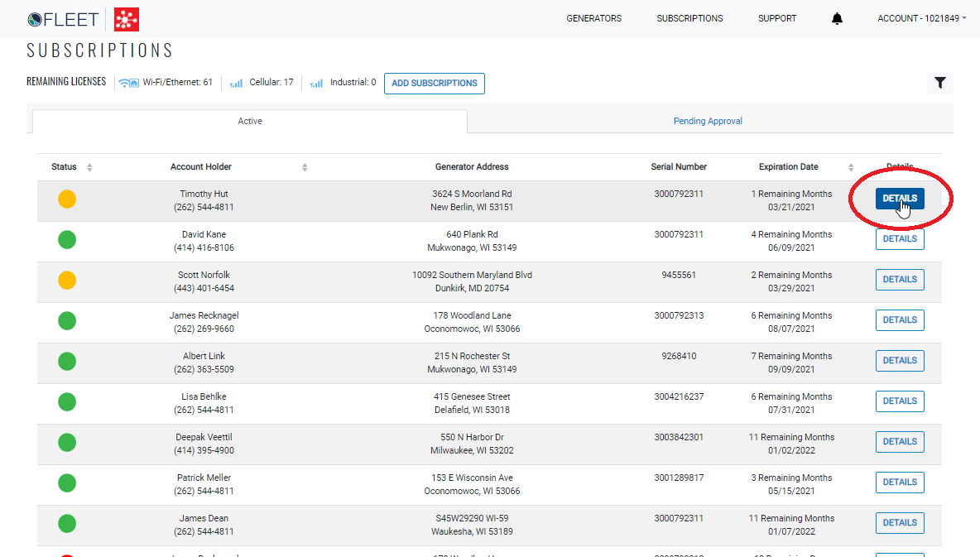
Task: Open Albert Link's details
Action: [x=900, y=361]
